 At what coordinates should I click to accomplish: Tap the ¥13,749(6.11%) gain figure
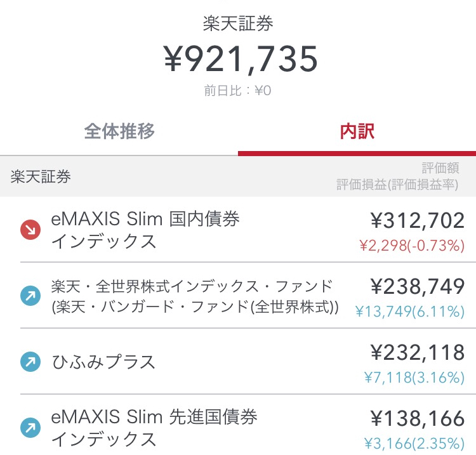410,312
